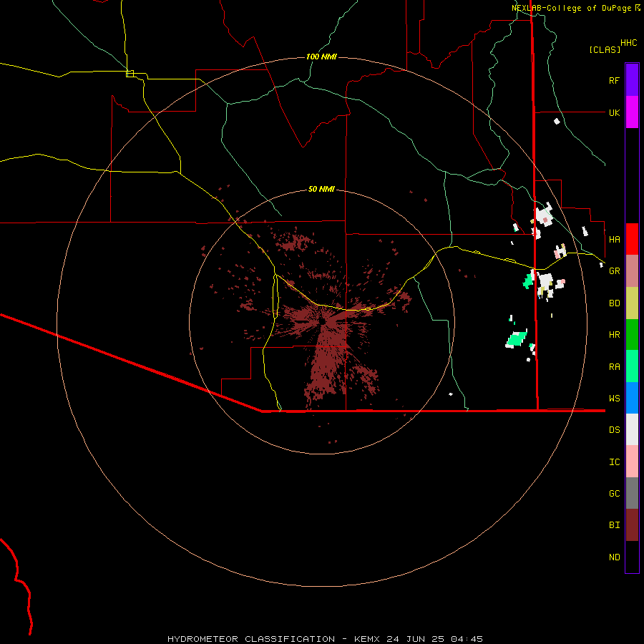644x644 pixels.
Task: Click the WS blue legend swatch
Action: pos(632,398)
